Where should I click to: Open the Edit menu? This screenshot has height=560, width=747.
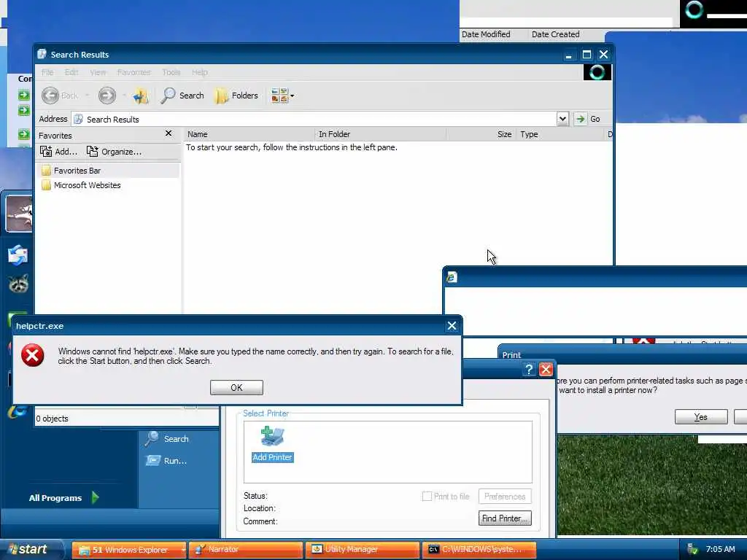click(71, 72)
